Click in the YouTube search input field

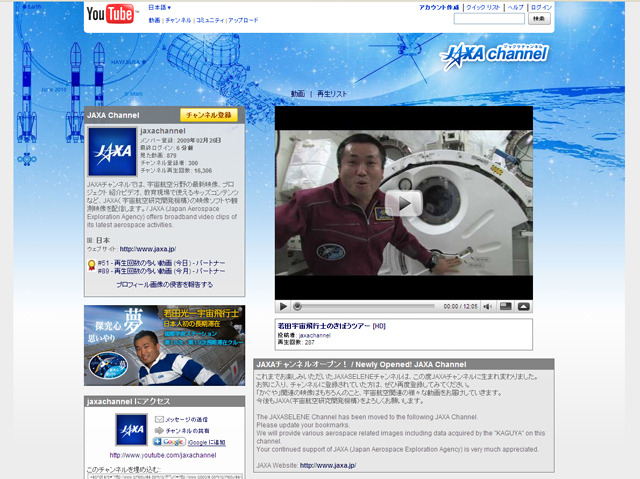(488, 19)
